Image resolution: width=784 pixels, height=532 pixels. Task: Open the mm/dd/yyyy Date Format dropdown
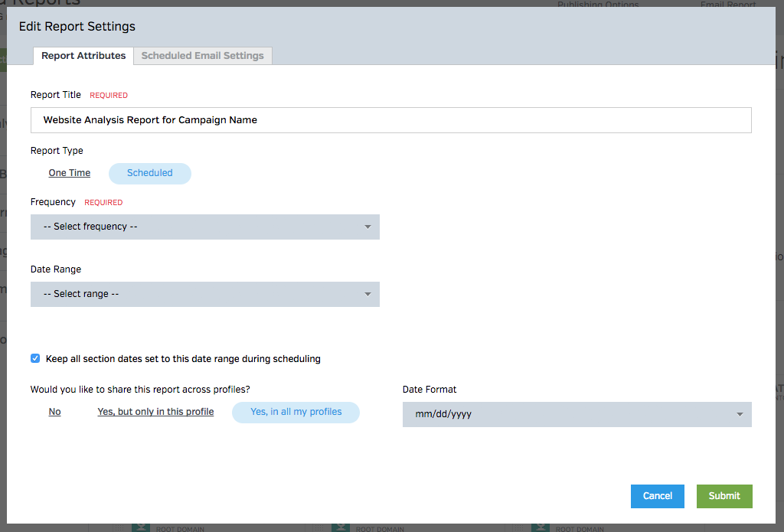click(577, 414)
